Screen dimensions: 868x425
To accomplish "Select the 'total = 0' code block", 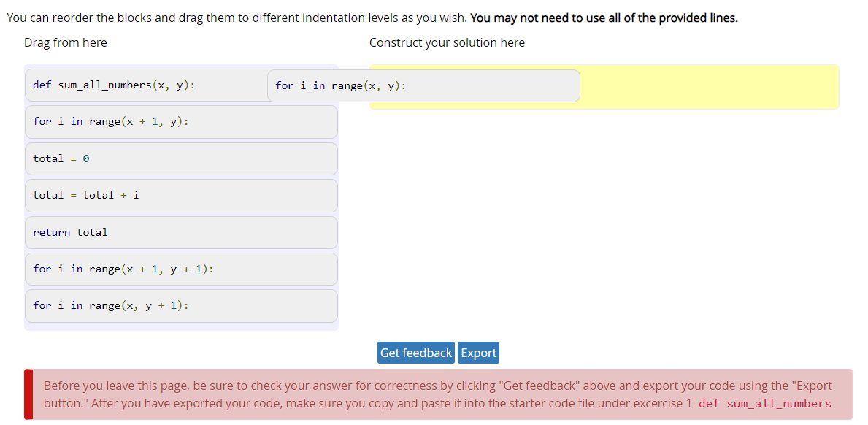I will coord(181,158).
